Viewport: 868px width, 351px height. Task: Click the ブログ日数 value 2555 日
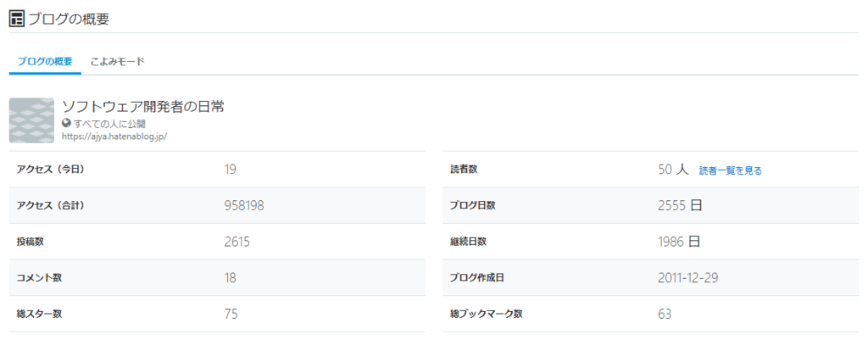tap(681, 205)
